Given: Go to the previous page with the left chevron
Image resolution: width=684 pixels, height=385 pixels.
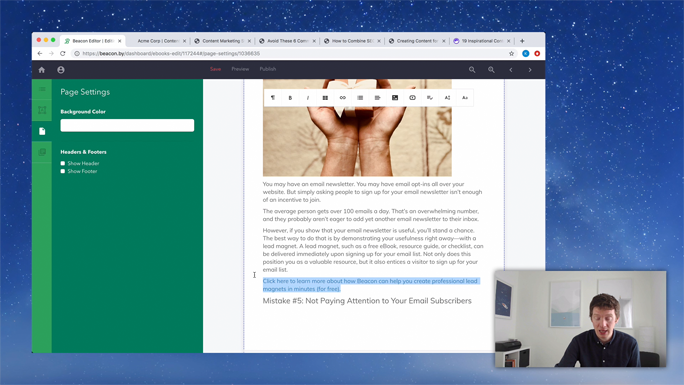Looking at the screenshot, I should (x=511, y=70).
